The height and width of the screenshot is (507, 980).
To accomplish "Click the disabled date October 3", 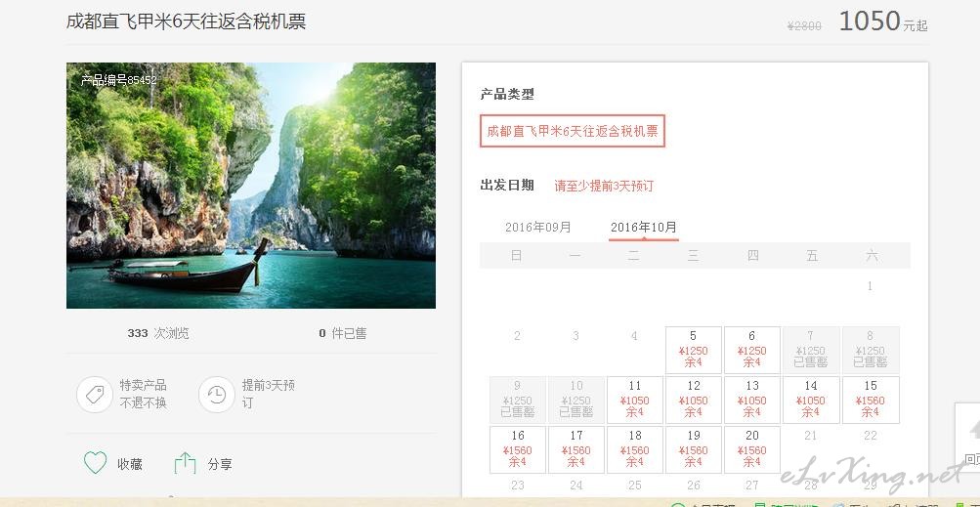I will coord(575,336).
